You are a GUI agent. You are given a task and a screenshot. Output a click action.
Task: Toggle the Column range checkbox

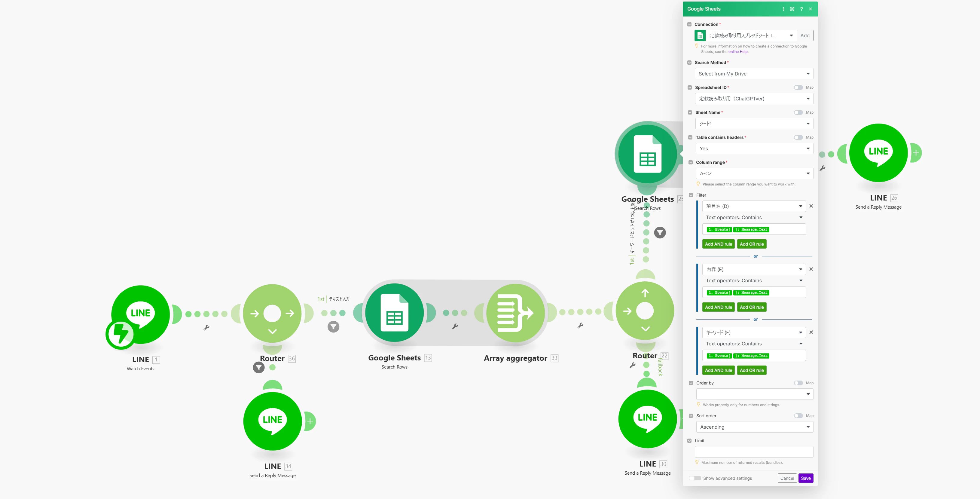point(691,162)
